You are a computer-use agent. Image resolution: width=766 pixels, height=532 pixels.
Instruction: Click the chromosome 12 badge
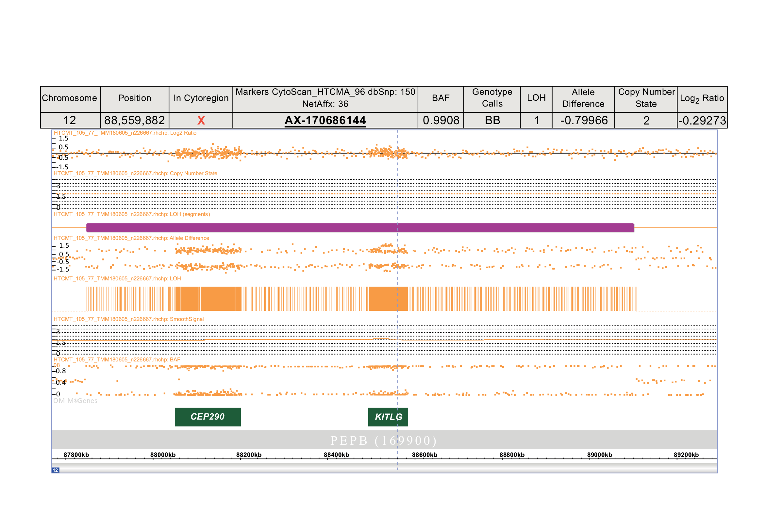point(55,470)
